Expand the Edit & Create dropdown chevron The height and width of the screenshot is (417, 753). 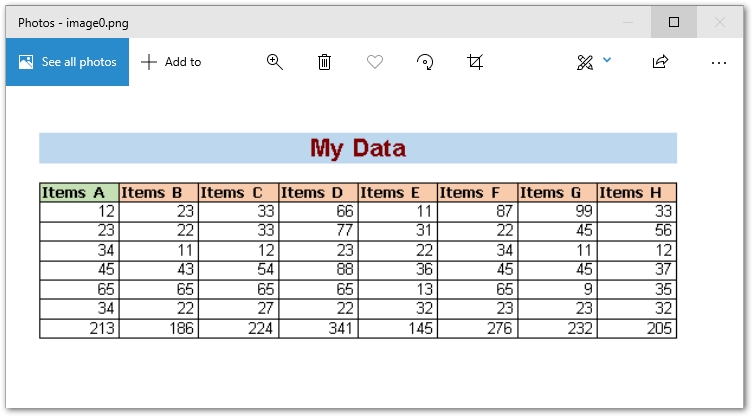click(607, 61)
